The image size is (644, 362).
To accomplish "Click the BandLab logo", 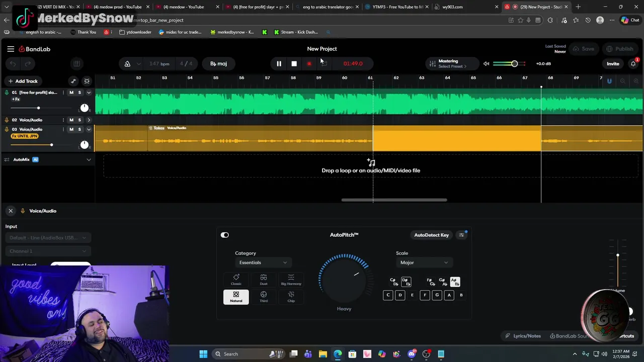I will click(35, 49).
